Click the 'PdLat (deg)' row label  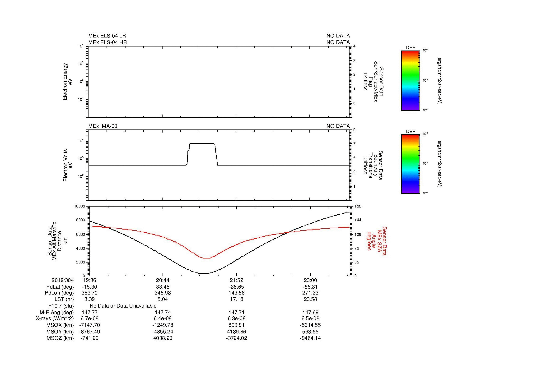(60, 287)
